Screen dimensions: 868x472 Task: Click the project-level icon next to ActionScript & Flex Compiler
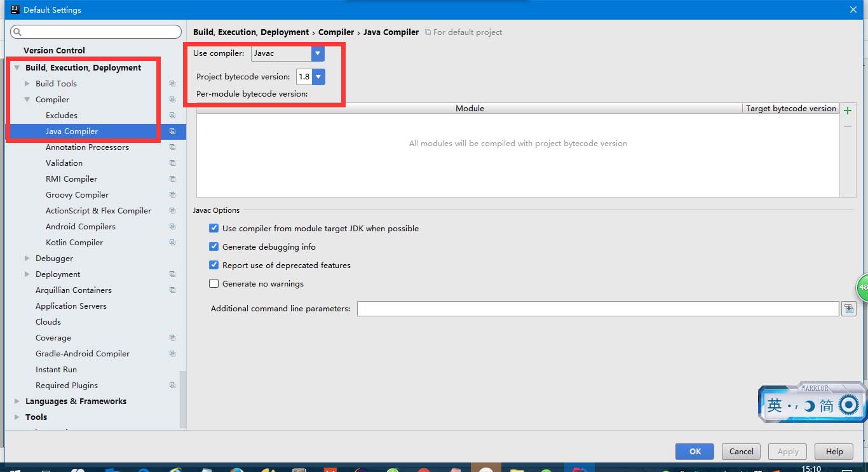[x=172, y=211]
